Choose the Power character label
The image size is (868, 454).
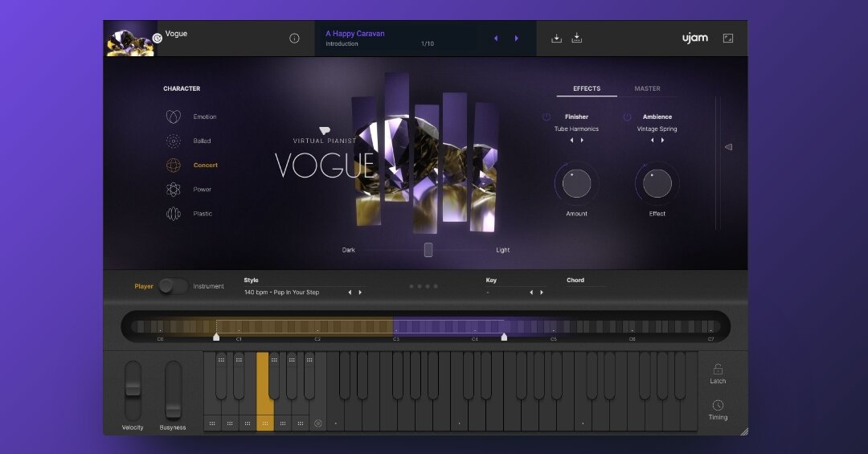[202, 190]
